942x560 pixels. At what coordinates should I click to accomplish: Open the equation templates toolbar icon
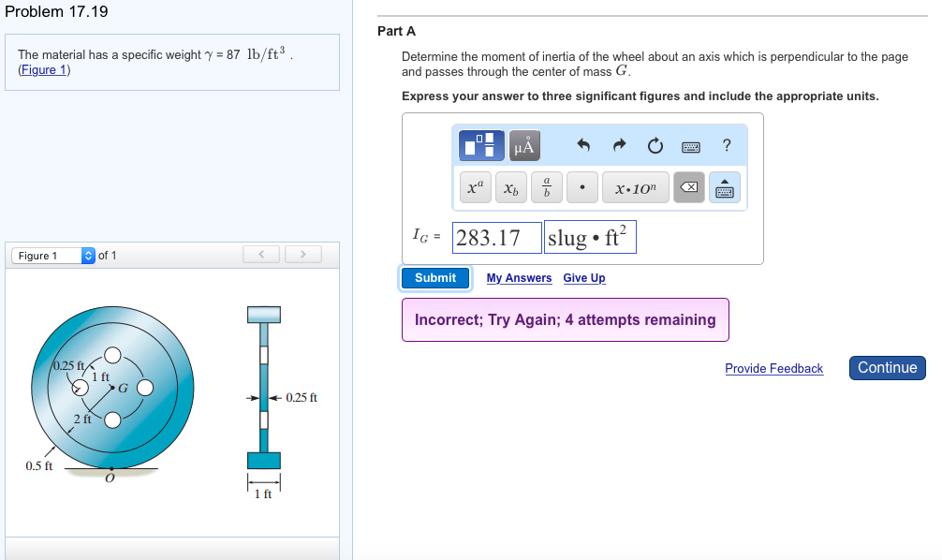[x=480, y=145]
